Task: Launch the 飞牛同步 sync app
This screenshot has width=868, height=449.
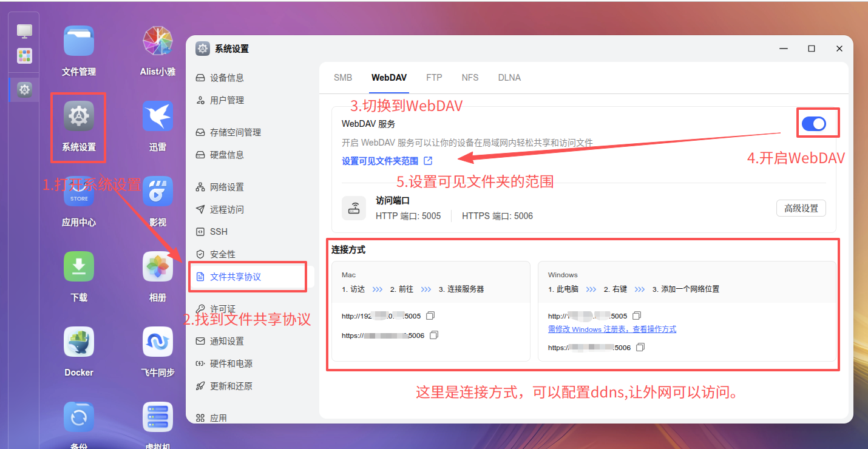Action: [157, 342]
